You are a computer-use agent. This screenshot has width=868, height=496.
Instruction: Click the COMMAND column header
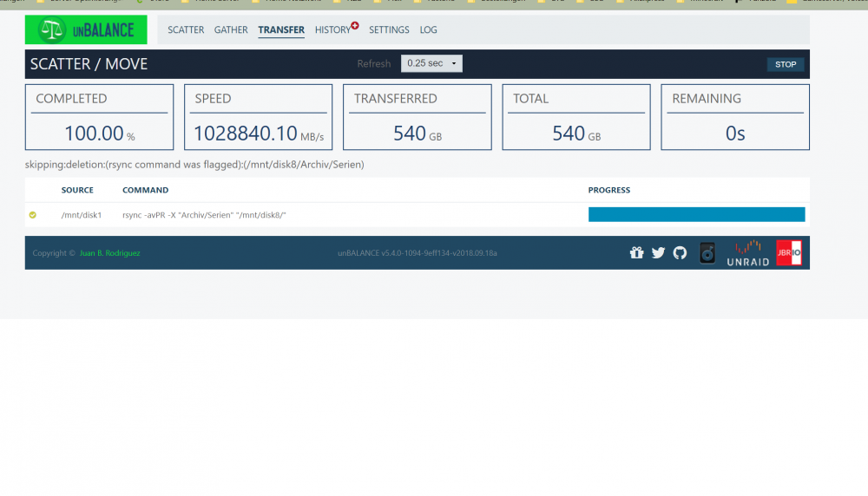[145, 190]
